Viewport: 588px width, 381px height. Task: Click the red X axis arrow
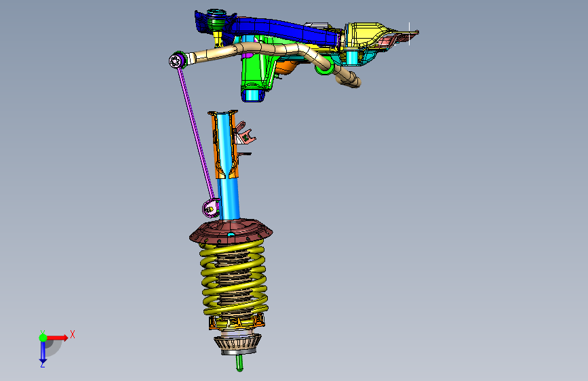57,338
